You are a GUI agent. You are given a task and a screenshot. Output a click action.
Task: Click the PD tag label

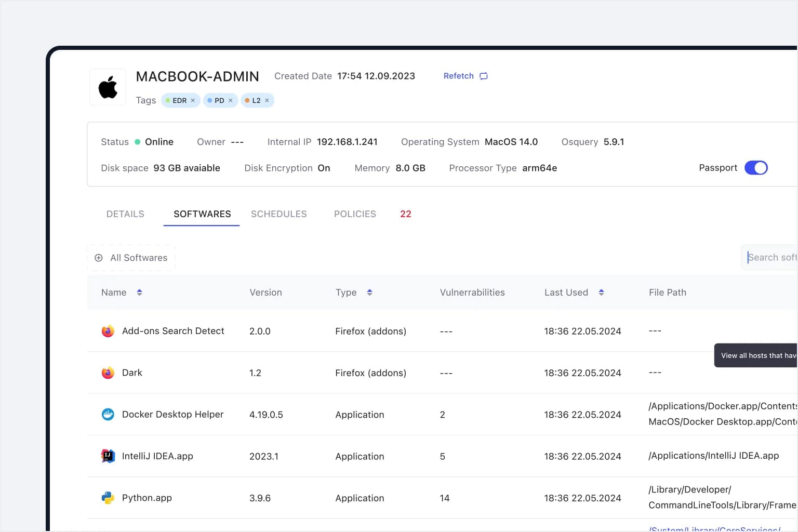[219, 100]
